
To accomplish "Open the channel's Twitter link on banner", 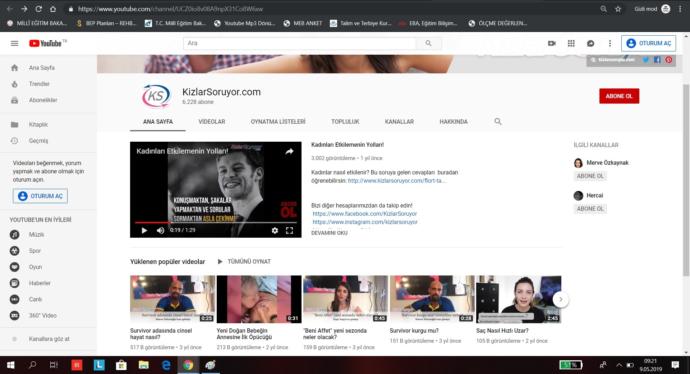I will (x=646, y=59).
